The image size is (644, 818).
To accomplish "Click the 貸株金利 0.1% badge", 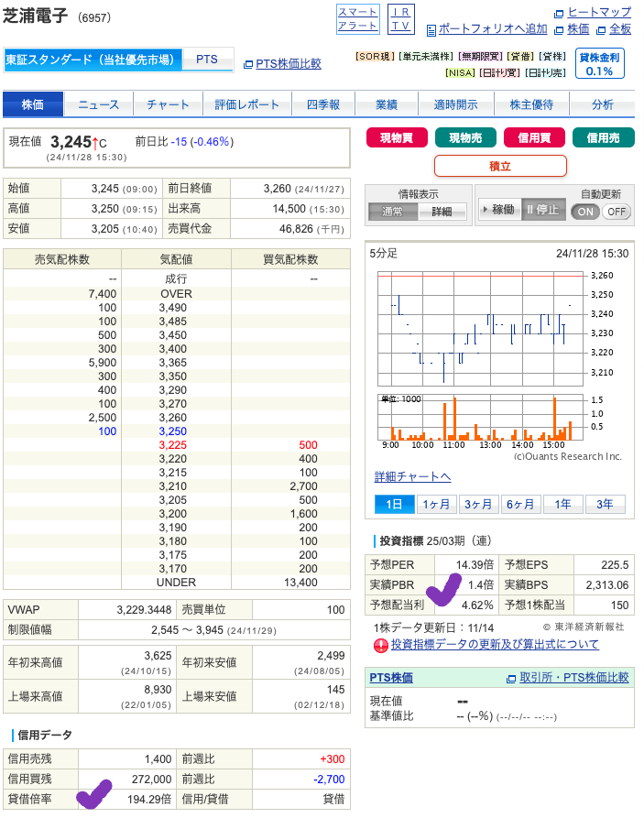I will [x=600, y=63].
